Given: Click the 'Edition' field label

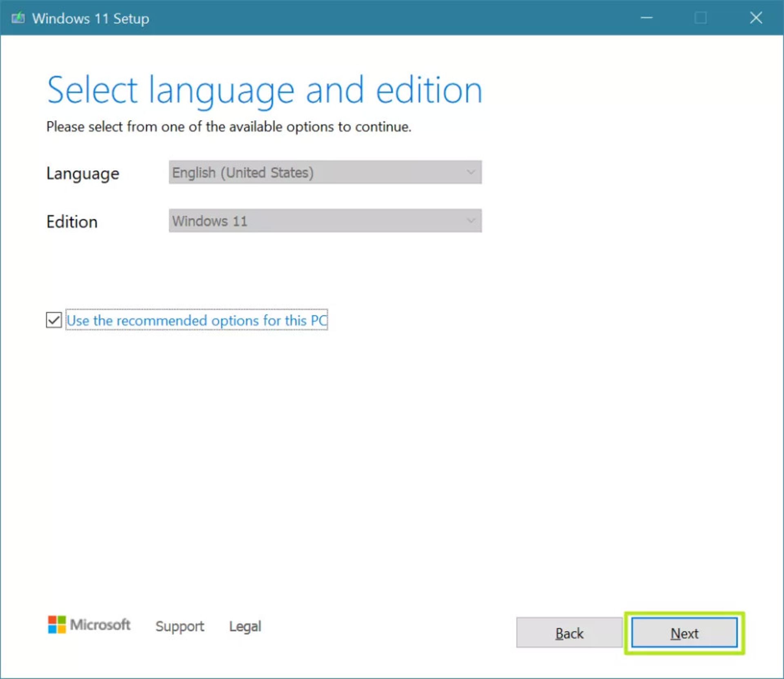Looking at the screenshot, I should (x=72, y=222).
